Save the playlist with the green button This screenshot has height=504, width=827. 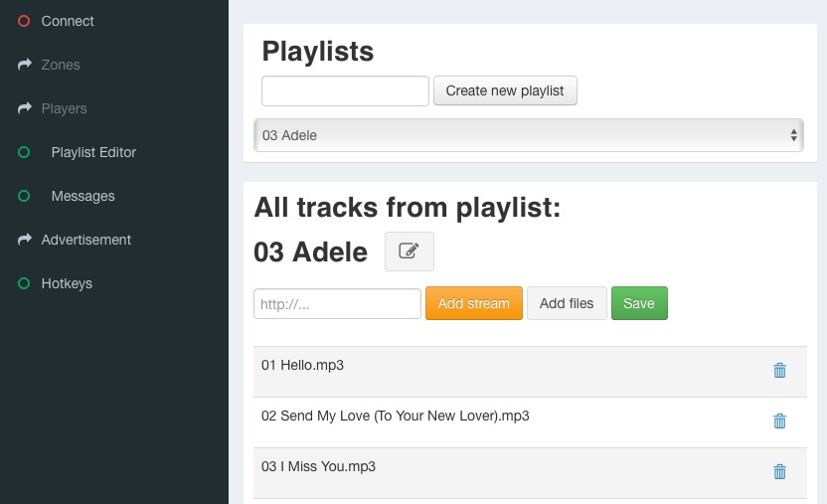coord(639,304)
